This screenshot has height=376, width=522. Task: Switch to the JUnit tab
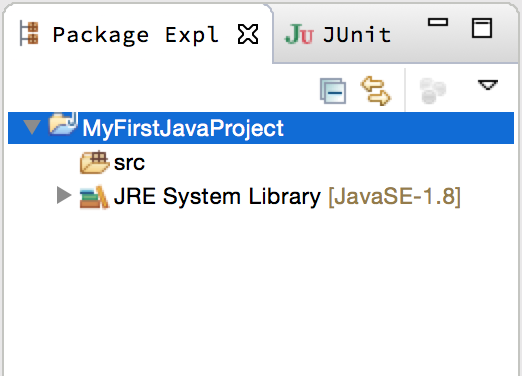337,34
